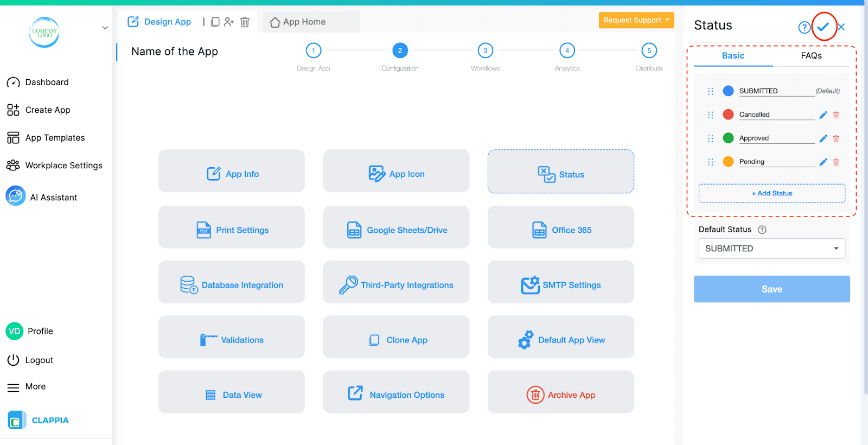
Task: Click the orange color swatch for Pending
Action: pos(728,162)
